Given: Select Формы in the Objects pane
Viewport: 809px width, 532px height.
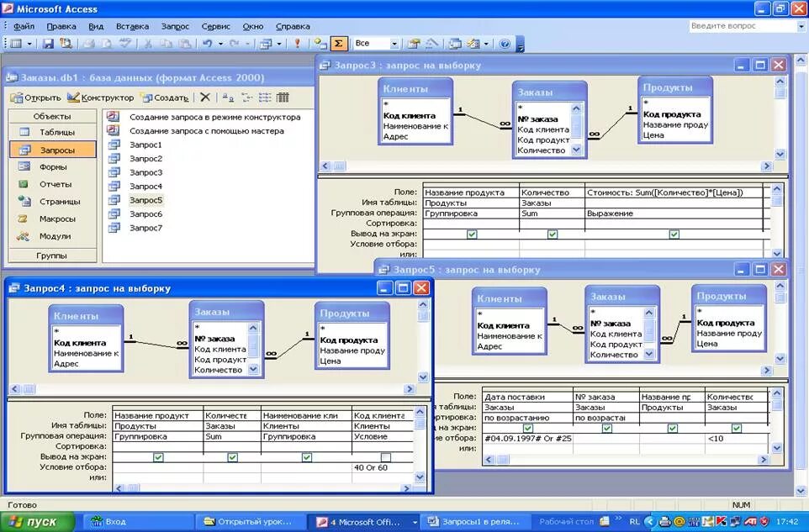Looking at the screenshot, I should [53, 167].
